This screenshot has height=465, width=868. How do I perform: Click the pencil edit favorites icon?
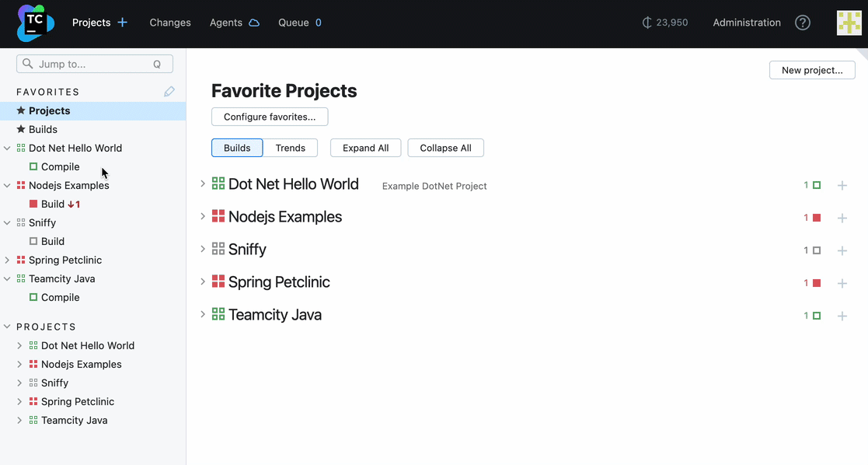[169, 92]
